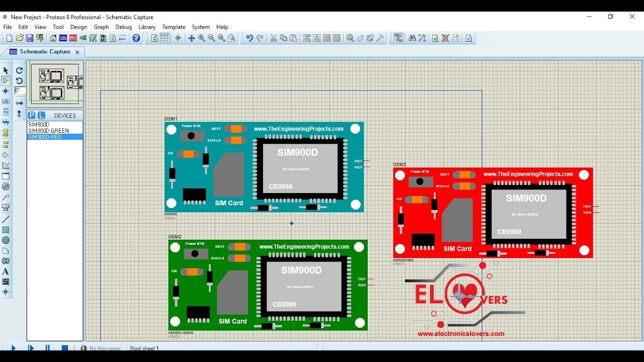The width and height of the screenshot is (644, 362).
Task: Pick devices with the P button
Action: (32, 115)
